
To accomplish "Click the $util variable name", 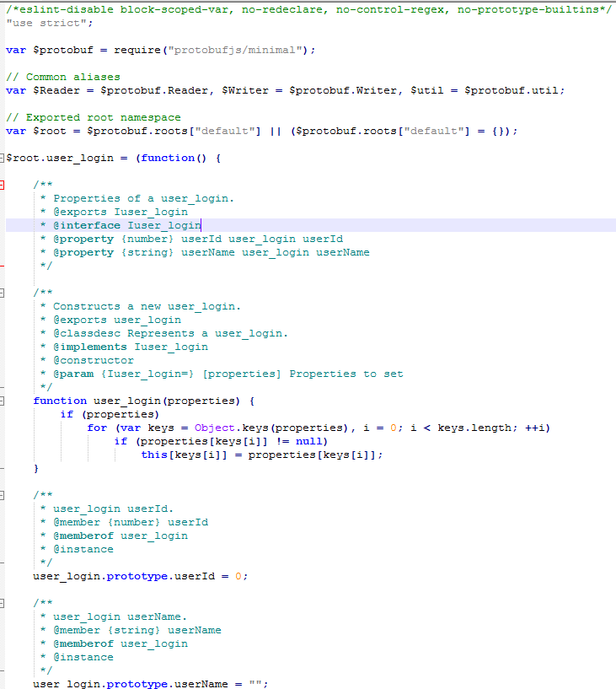I will [427, 90].
